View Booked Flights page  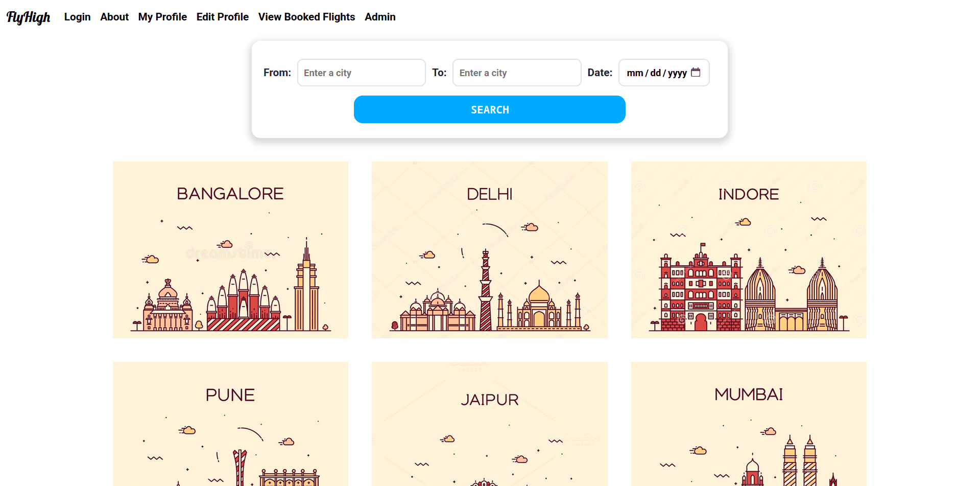306,17
